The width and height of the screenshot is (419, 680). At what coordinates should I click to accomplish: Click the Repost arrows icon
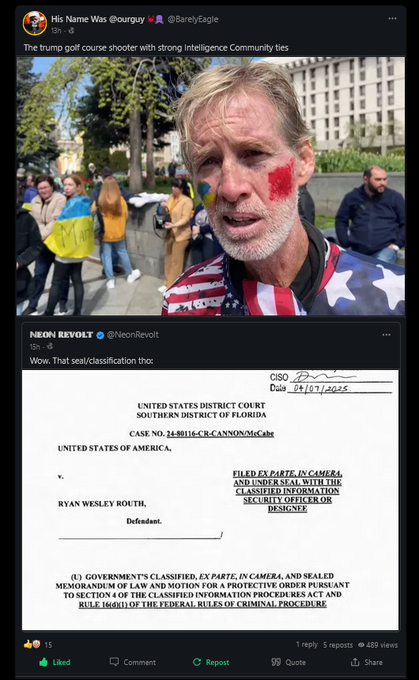197,662
